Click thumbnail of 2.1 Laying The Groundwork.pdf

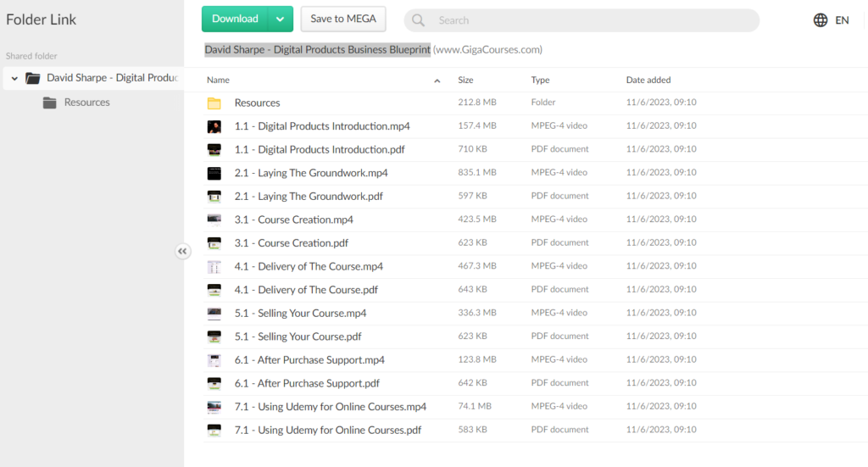click(214, 197)
